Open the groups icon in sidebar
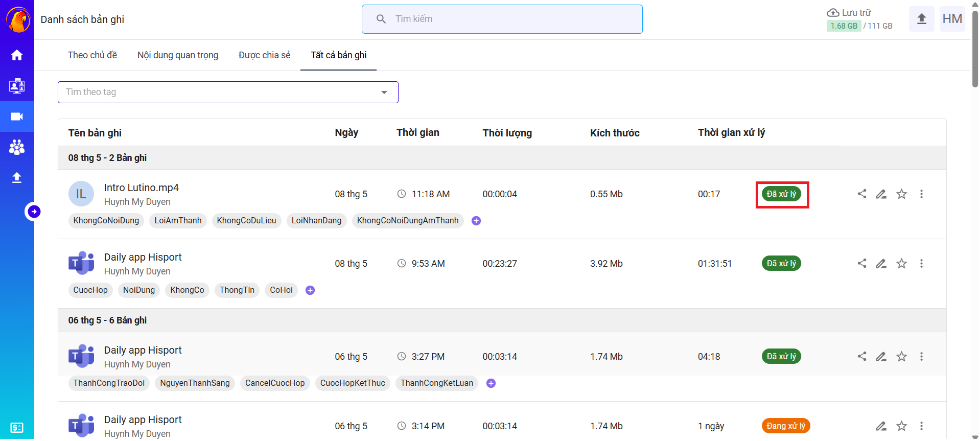This screenshot has height=441, width=980. point(17,147)
